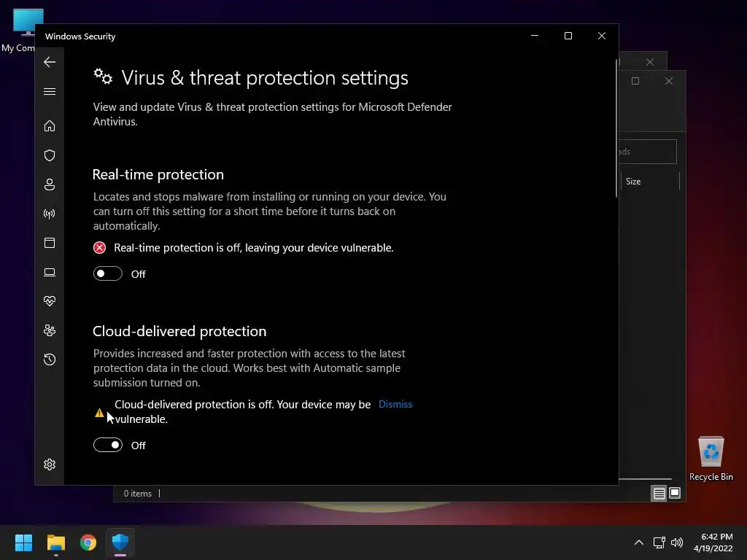
Task: Turn on the Real-time protection toggle
Action: tap(108, 274)
